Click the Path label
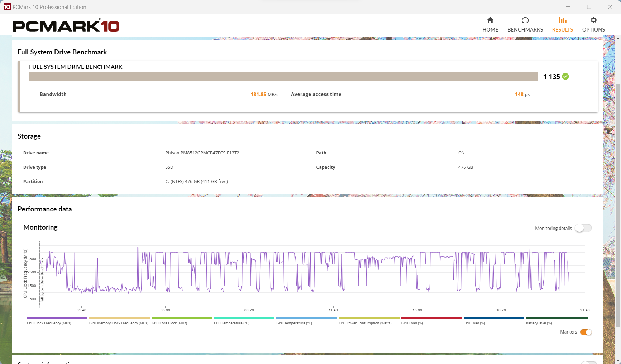The width and height of the screenshot is (621, 364). click(x=321, y=153)
